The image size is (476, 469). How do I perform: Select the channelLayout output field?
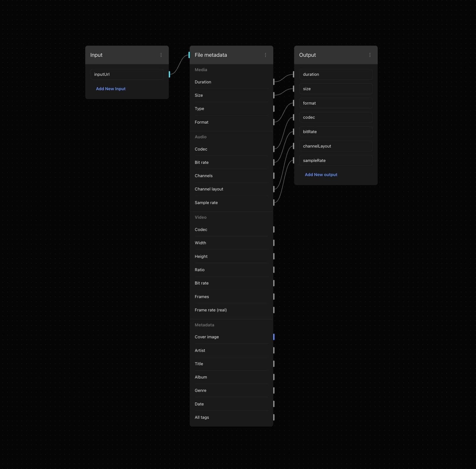click(336, 146)
